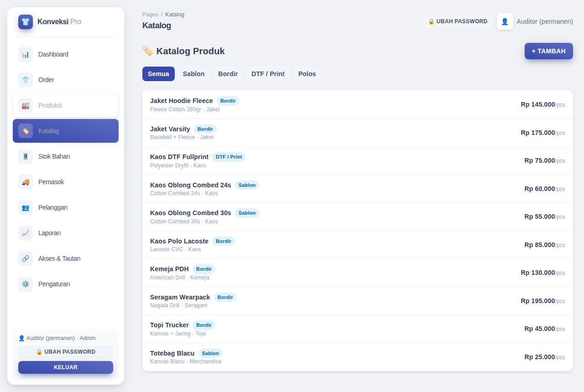
Task: Click the user avatar icon in header
Action: point(505,21)
